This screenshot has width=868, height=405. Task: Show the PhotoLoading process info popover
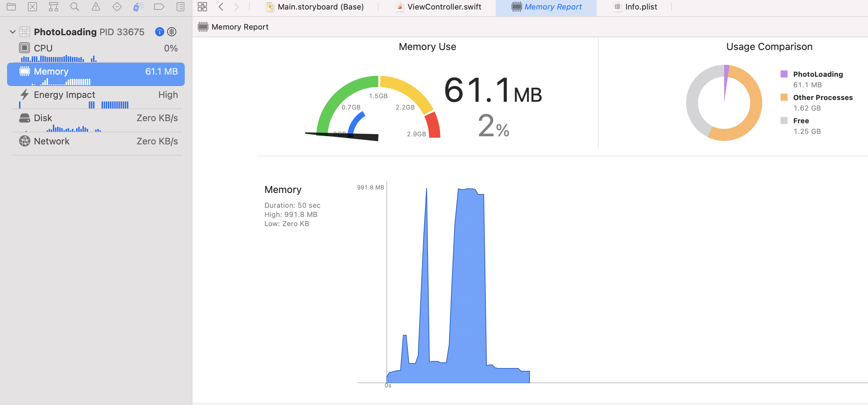pyautogui.click(x=159, y=32)
